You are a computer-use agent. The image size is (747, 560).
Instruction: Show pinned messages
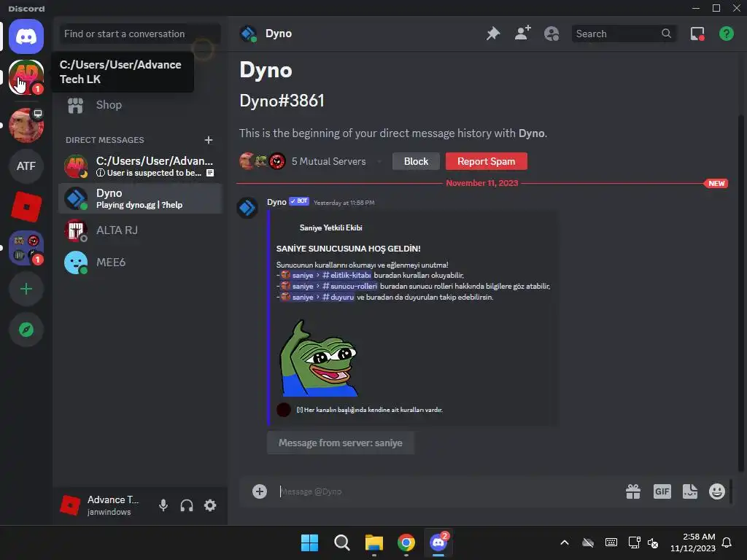coord(493,34)
